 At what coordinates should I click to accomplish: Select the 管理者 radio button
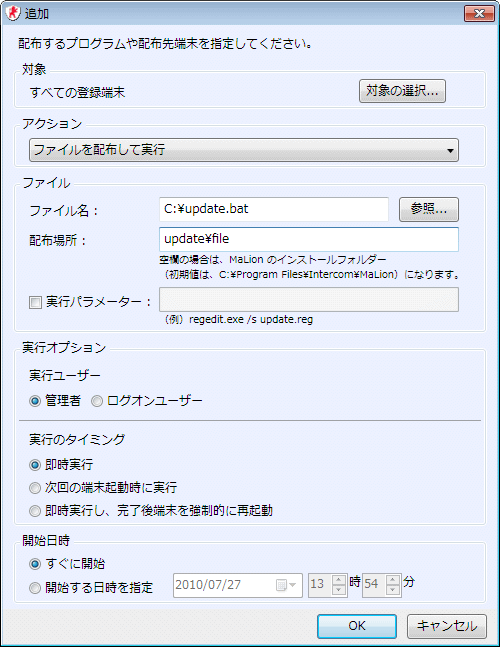35,401
